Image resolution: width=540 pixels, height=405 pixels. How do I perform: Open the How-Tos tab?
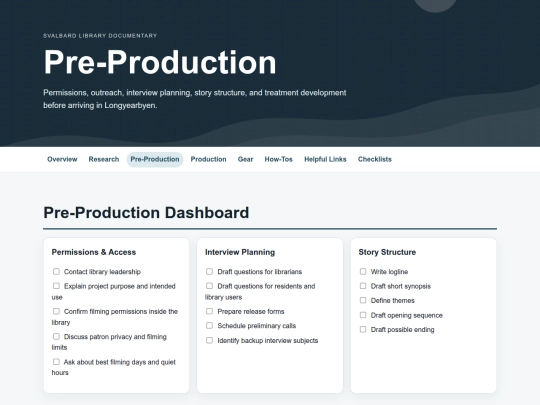coord(278,159)
